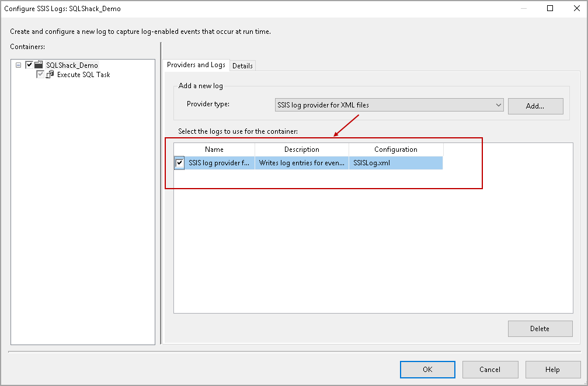Image resolution: width=588 pixels, height=386 pixels.
Task: Confirm settings with the OK button
Action: tap(427, 369)
